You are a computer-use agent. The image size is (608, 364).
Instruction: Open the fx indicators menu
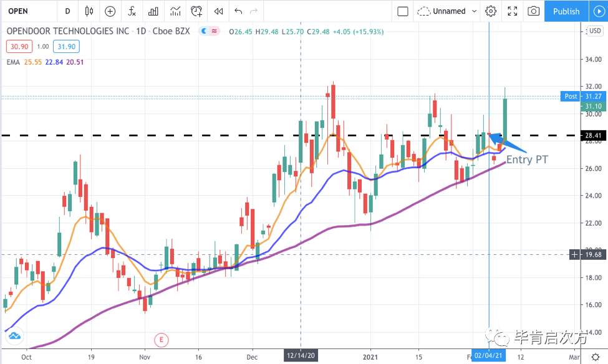coord(132,11)
